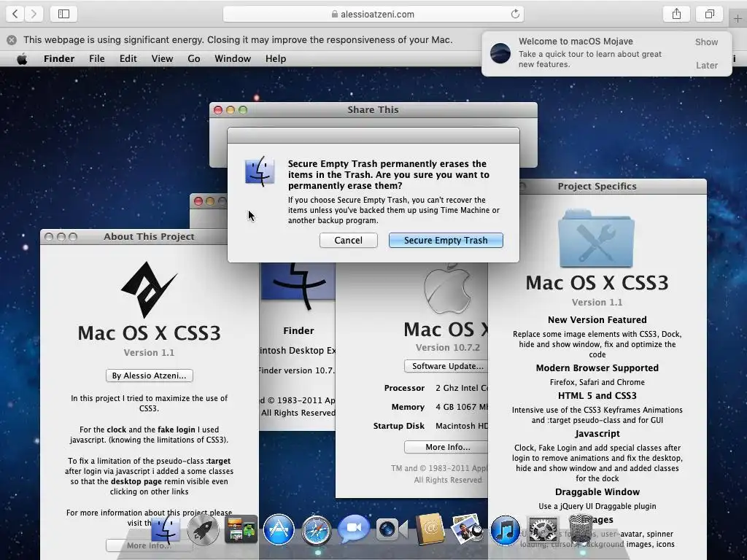Confirm Secure Empty Trash
The height and width of the screenshot is (560, 747).
click(446, 240)
